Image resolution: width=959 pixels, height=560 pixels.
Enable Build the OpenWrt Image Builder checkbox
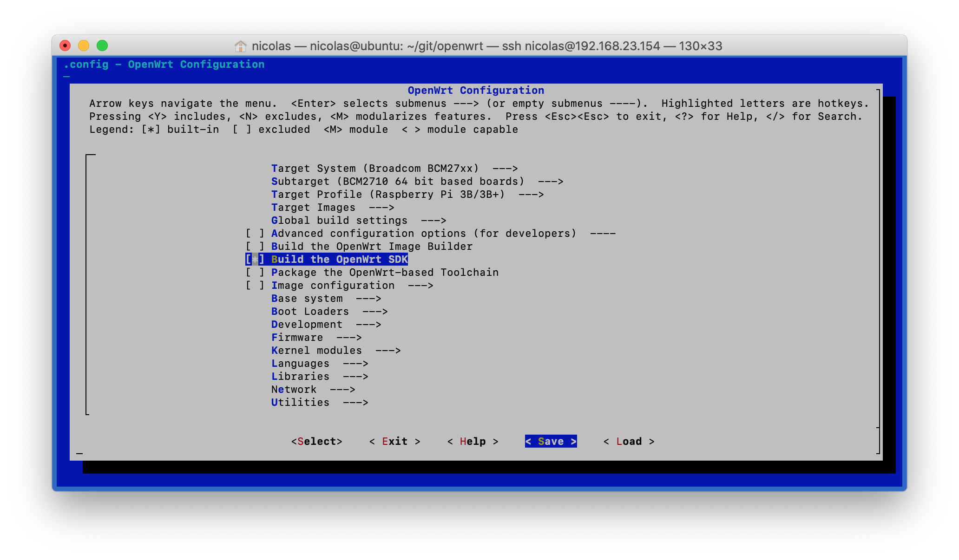255,247
